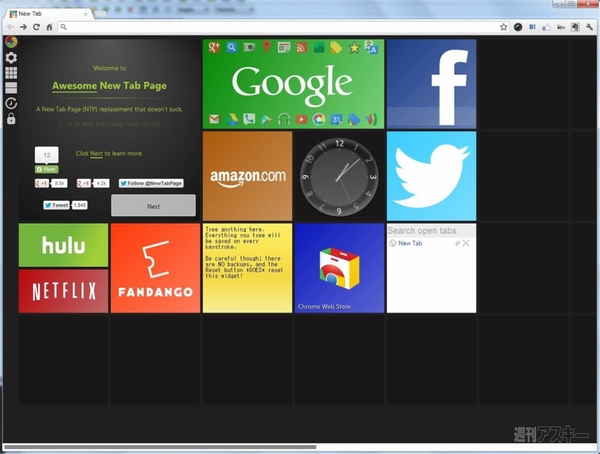Open the Chrome Web Store tile
Image resolution: width=600 pixels, height=454 pixels.
pos(339,268)
